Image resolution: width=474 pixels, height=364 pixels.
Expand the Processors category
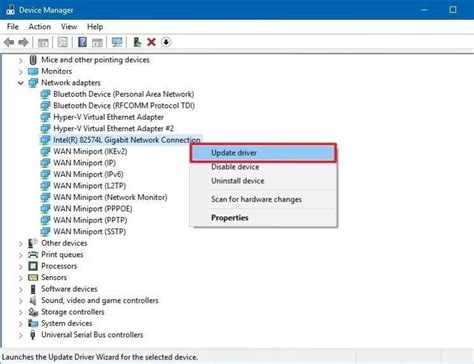click(21, 266)
